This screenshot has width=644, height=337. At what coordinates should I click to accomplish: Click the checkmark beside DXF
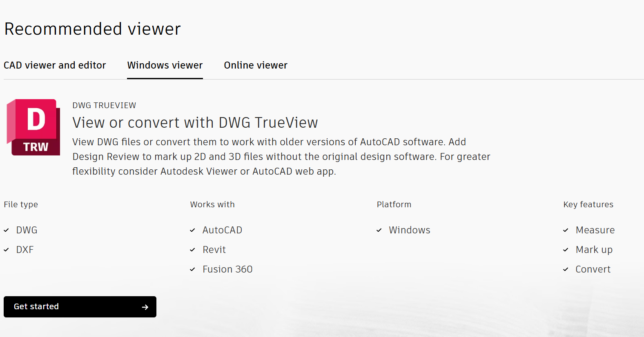point(6,250)
